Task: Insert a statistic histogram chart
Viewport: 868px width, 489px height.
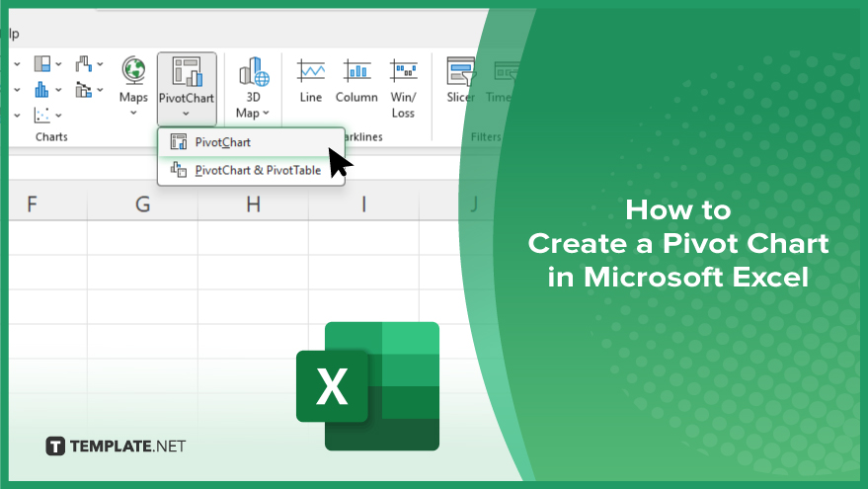Action: [x=42, y=90]
